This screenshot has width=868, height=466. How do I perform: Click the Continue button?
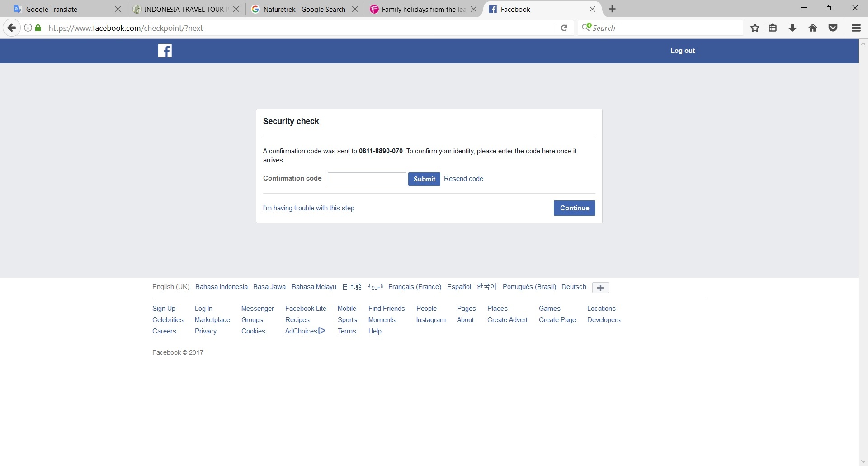tap(575, 208)
